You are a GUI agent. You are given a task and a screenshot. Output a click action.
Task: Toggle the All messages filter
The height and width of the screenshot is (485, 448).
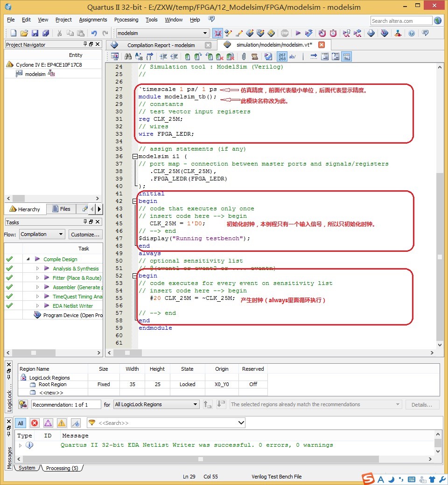click(21, 423)
